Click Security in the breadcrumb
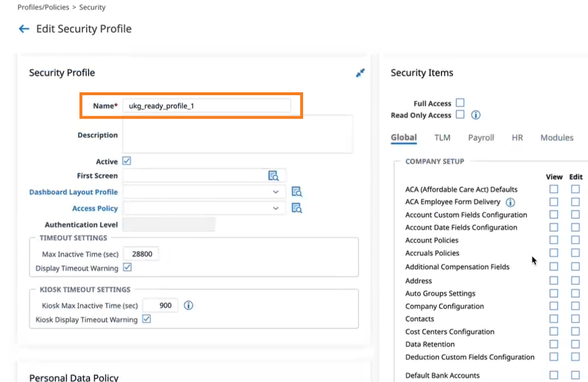 tap(92, 7)
